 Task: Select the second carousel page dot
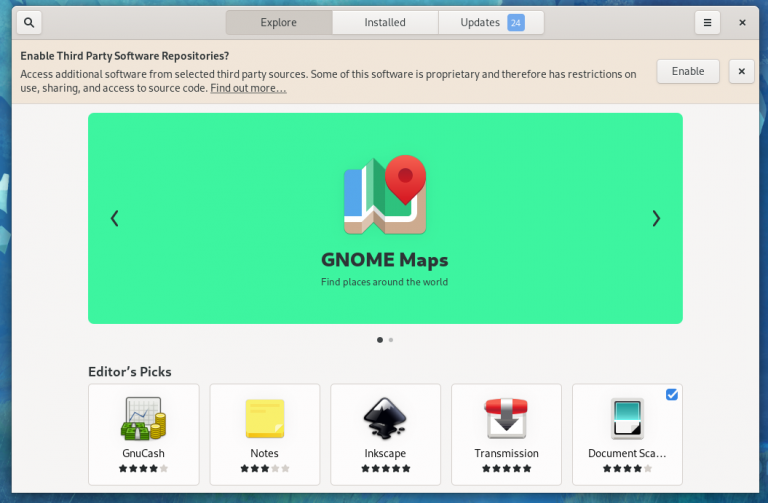pyautogui.click(x=391, y=340)
